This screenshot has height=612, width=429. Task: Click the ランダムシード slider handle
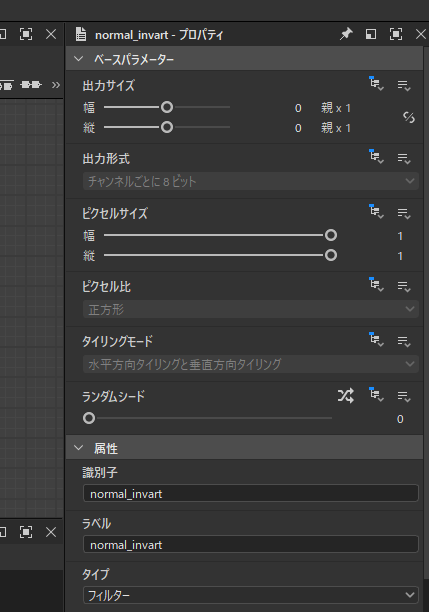(89, 418)
